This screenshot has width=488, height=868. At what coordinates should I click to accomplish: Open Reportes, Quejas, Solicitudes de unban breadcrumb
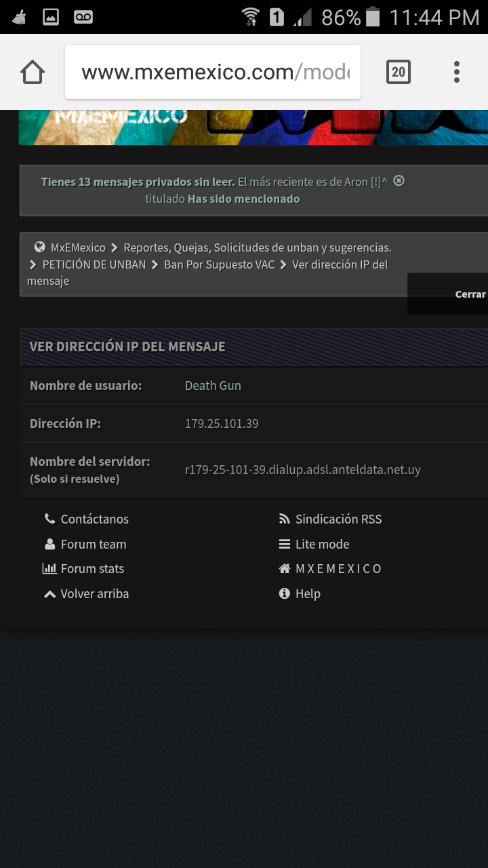258,248
